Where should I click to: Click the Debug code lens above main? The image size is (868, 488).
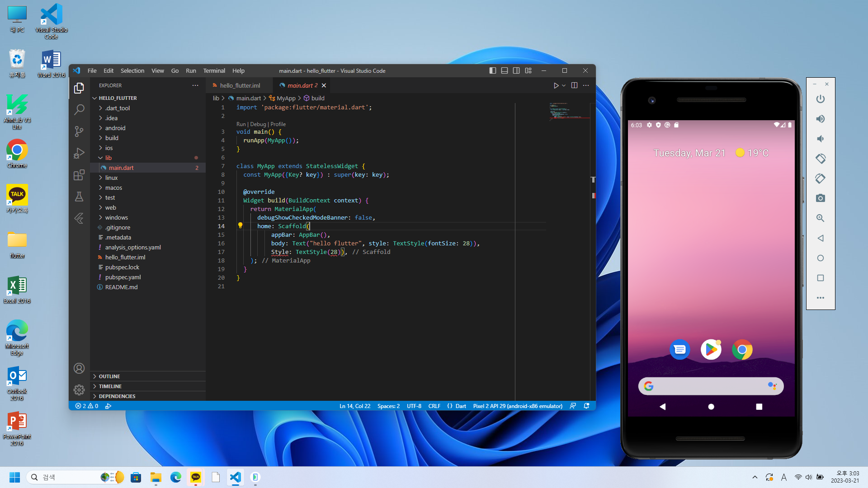258,124
